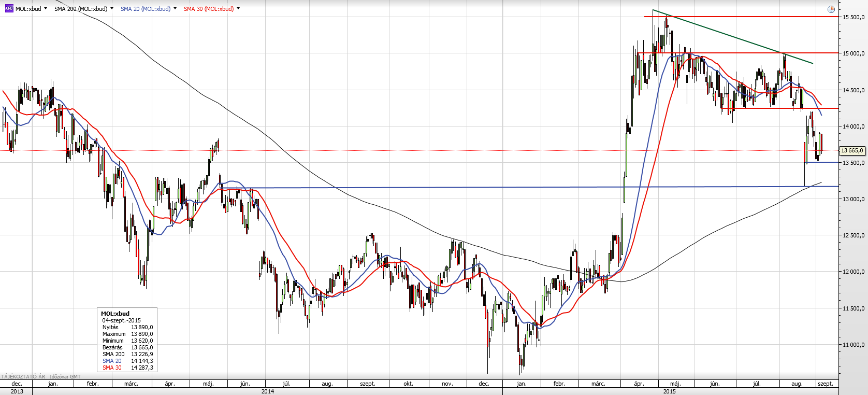The image size is (868, 395).
Task: Click the nov. month label
Action: click(447, 384)
